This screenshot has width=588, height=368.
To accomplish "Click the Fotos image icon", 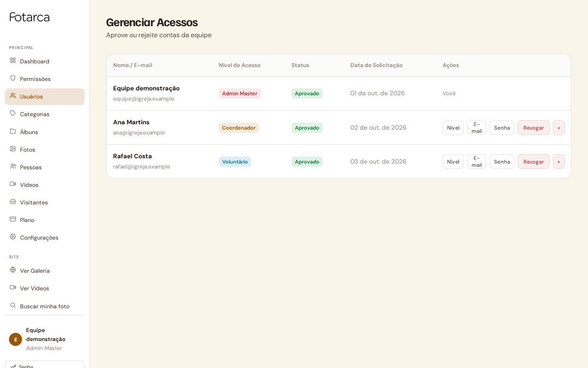I will click(x=13, y=149).
